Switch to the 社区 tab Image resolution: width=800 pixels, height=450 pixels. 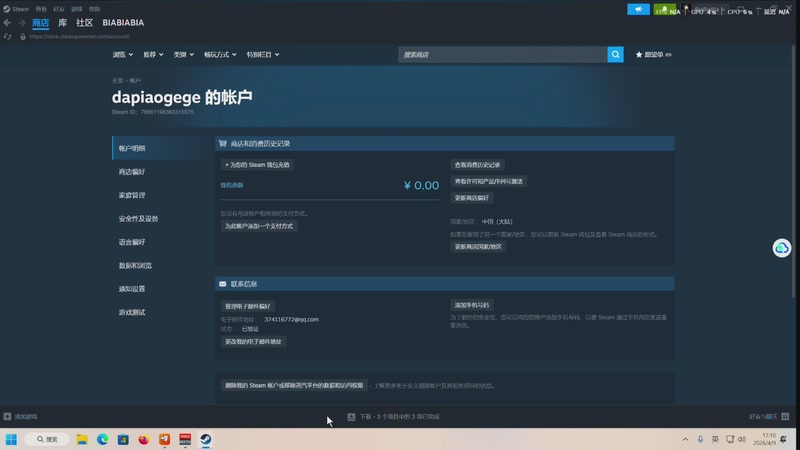(84, 22)
